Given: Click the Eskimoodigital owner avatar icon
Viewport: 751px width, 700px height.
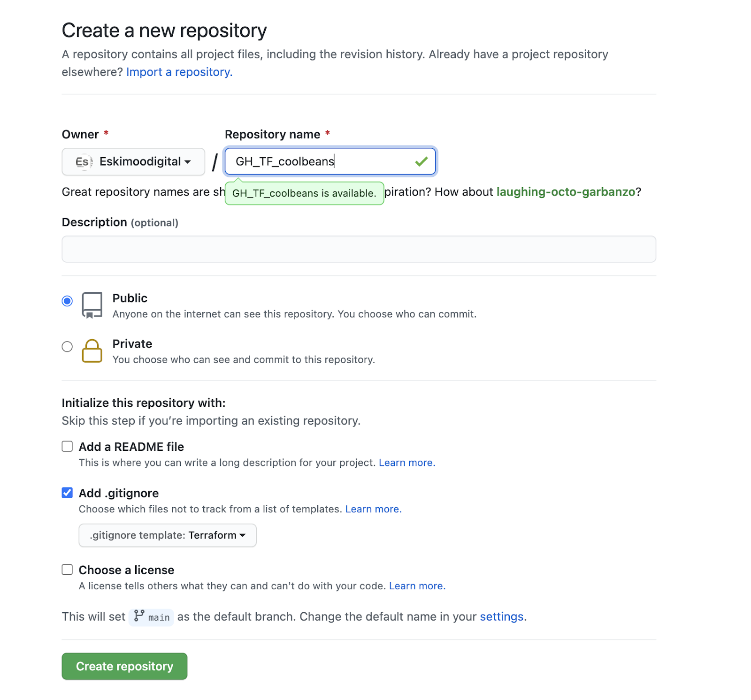Looking at the screenshot, I should coord(84,162).
